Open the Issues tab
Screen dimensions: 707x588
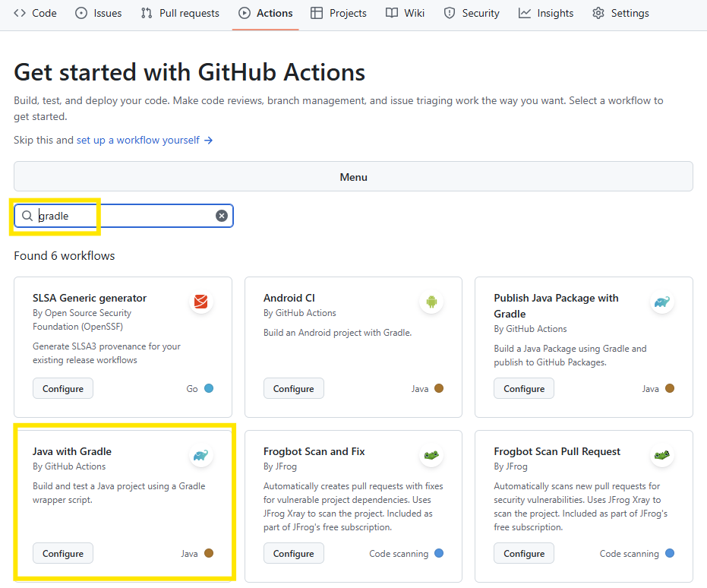click(x=99, y=13)
